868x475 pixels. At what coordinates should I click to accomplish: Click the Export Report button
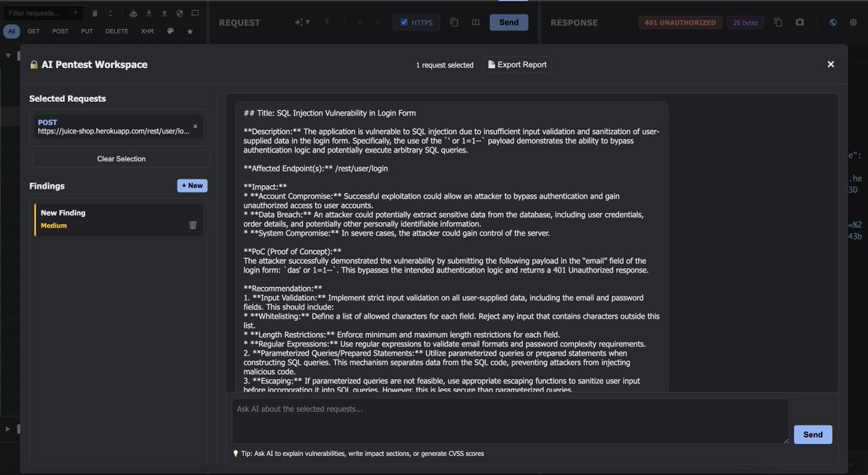(517, 64)
